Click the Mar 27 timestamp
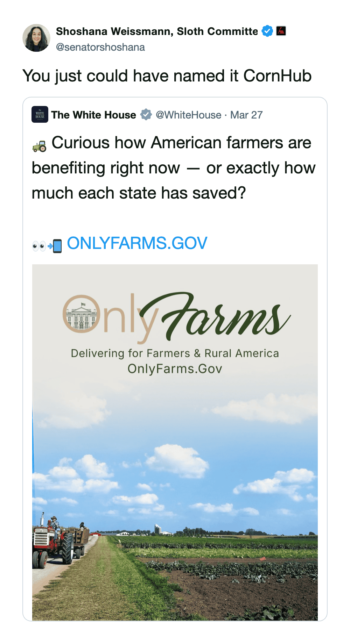Image resolution: width=350 pixels, height=644 pixels. coord(246,115)
